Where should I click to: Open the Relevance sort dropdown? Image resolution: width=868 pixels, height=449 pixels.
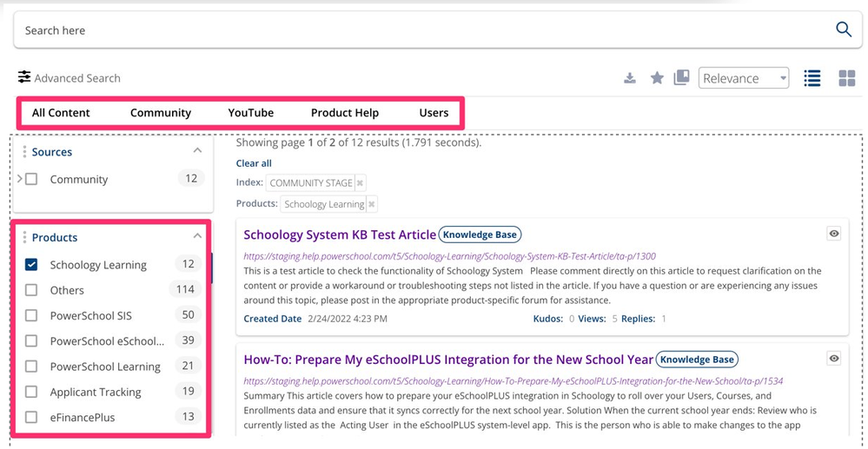744,78
